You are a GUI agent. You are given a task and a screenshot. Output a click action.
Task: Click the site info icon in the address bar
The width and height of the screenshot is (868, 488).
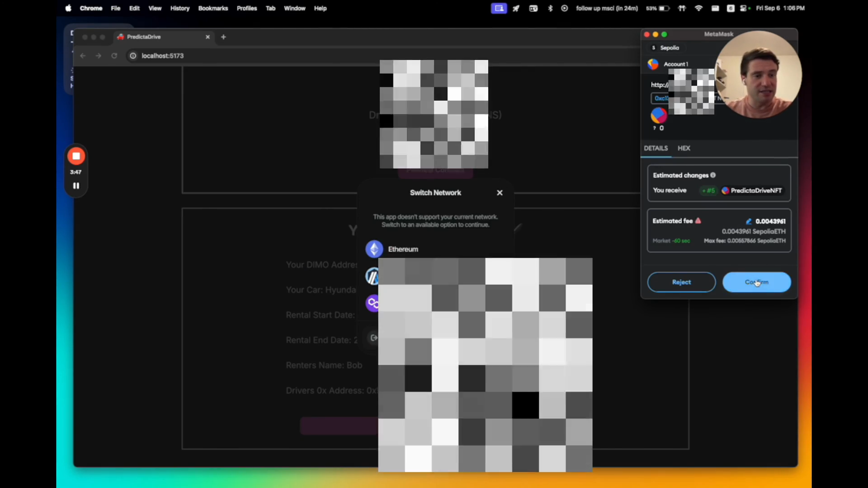[133, 56]
